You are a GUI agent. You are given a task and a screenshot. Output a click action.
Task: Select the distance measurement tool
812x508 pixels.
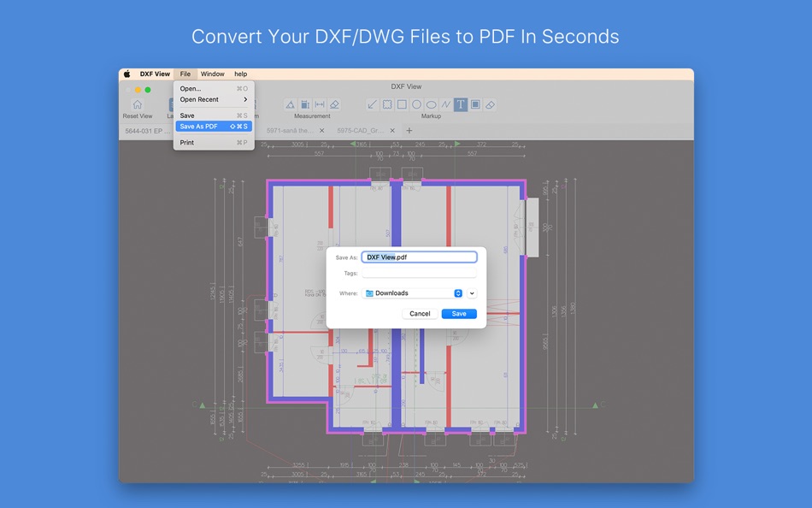click(x=320, y=104)
